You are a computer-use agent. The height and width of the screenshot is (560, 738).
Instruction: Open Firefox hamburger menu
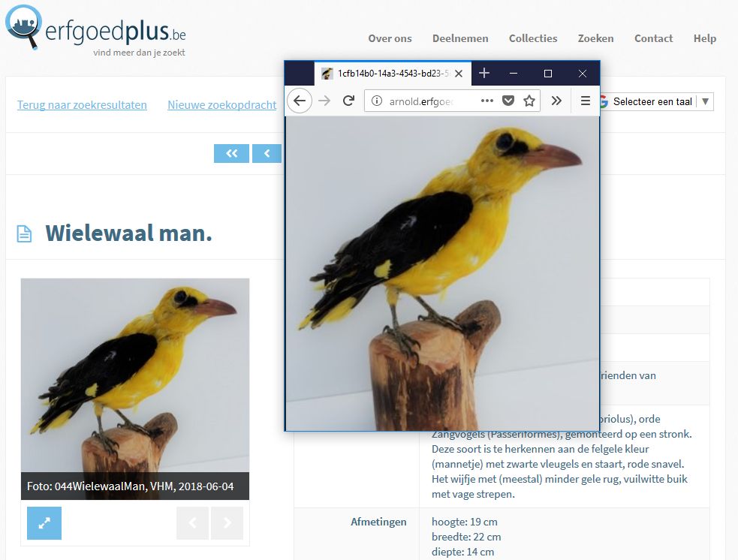[586, 101]
